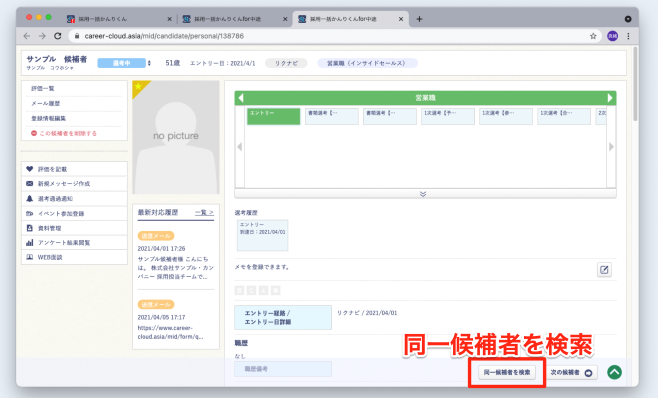
Task: Click the リクナビ tag
Action: point(286,63)
